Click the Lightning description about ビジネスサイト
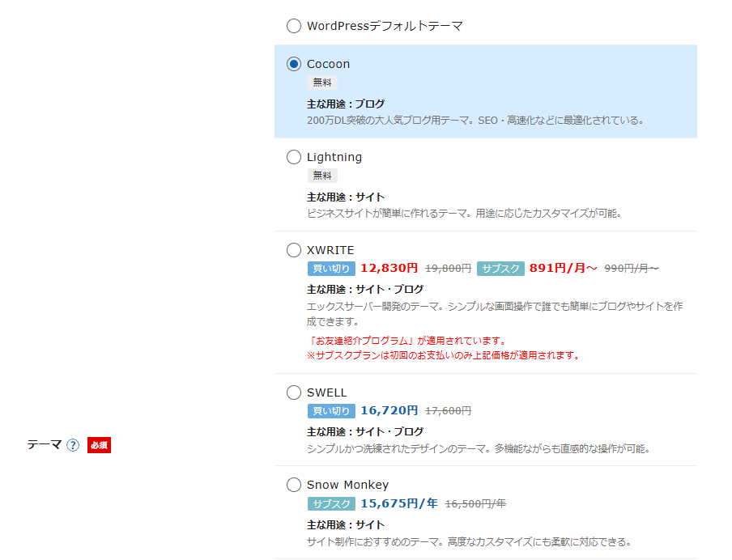The width and height of the screenshot is (732, 560). pyautogui.click(x=464, y=214)
